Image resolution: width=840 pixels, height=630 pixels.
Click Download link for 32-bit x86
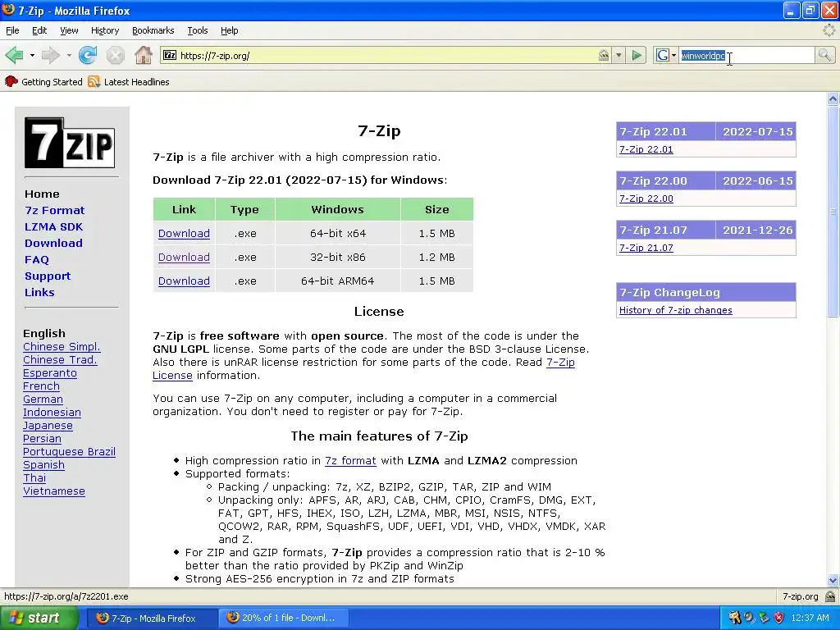tap(184, 257)
